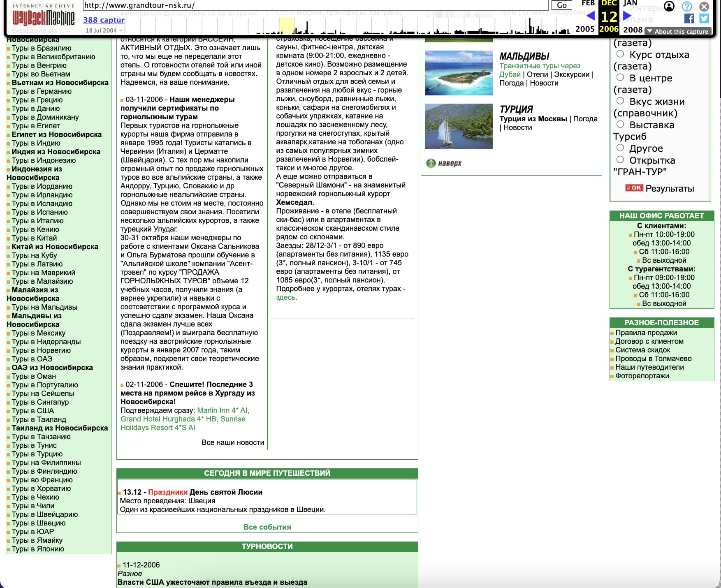Open Туры в Швейцарию in sidebar
Screen dimensions: 721x588
point(45,514)
